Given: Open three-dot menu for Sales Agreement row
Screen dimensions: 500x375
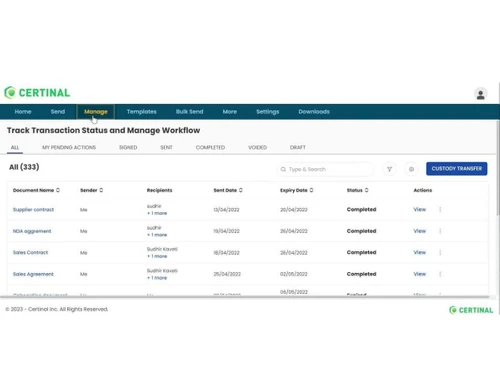Looking at the screenshot, I should pyautogui.click(x=440, y=274).
